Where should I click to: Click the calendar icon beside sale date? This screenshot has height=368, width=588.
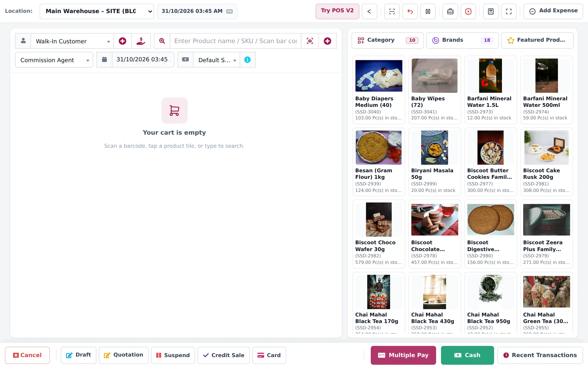104,60
